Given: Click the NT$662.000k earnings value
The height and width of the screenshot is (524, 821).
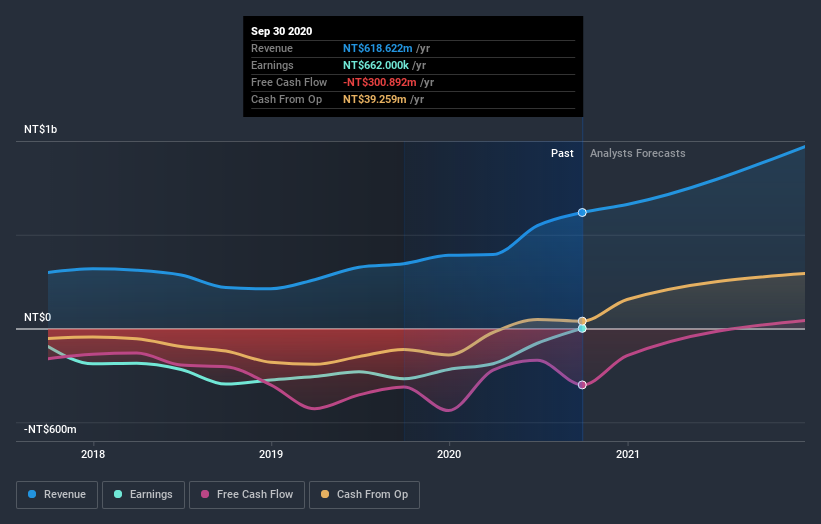Looking at the screenshot, I should point(376,65).
